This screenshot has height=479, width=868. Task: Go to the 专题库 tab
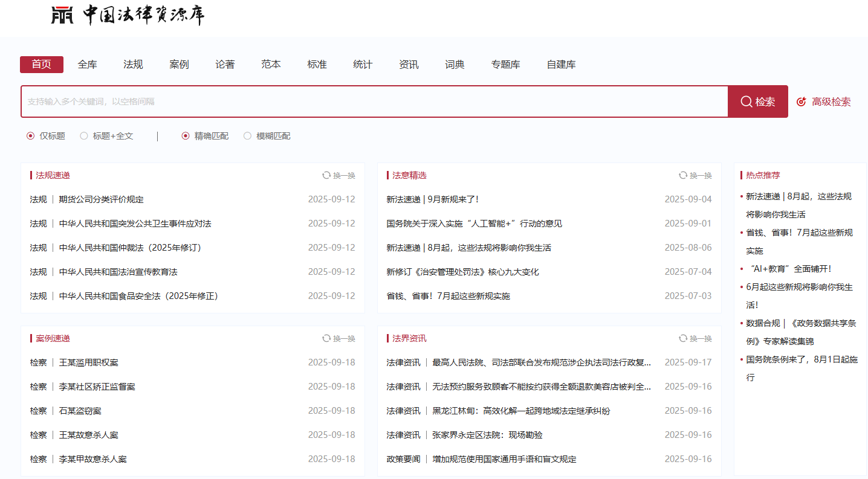tap(505, 65)
